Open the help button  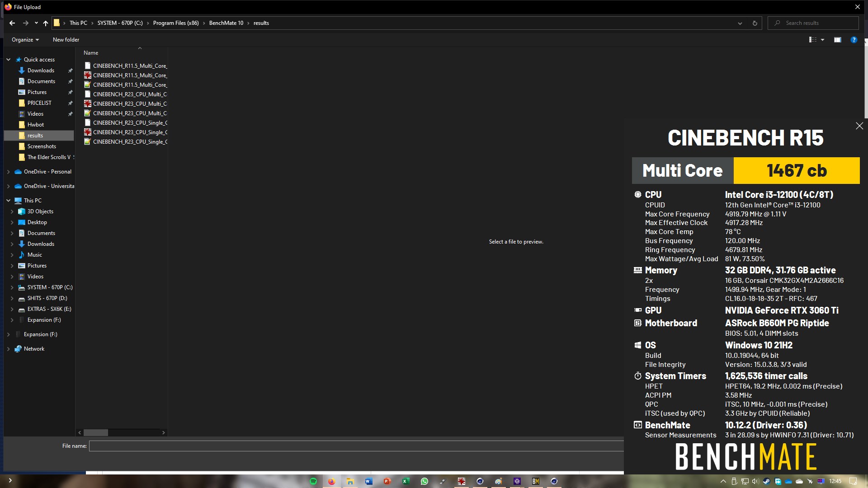(x=854, y=40)
